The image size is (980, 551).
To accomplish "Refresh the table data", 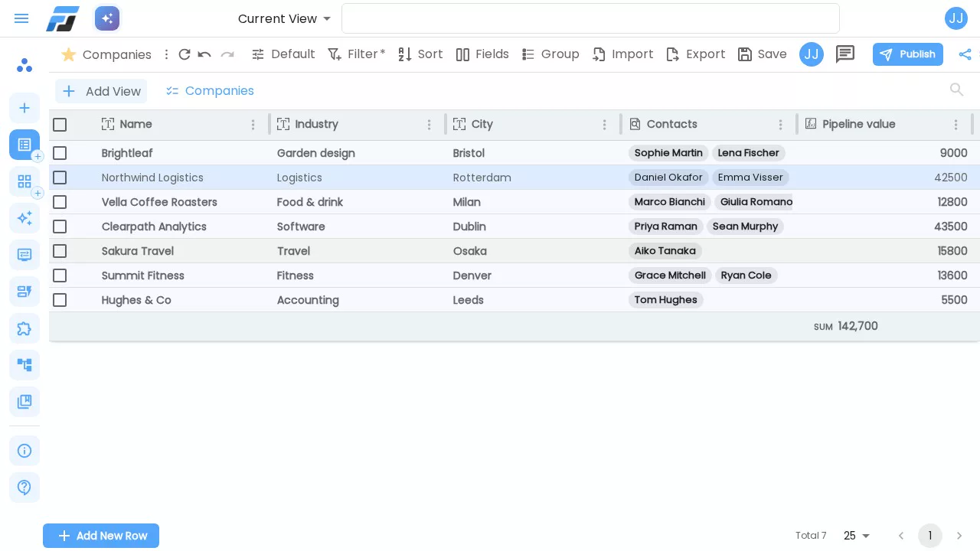I will (x=185, y=54).
